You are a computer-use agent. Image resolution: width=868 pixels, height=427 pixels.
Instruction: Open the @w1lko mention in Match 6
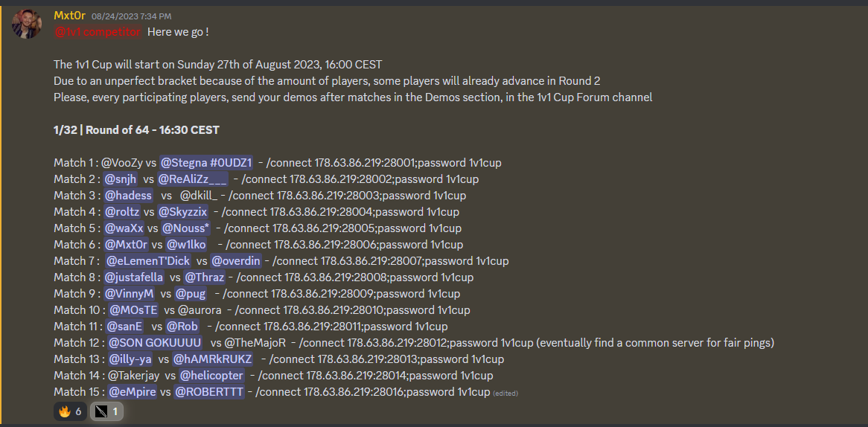(x=188, y=244)
